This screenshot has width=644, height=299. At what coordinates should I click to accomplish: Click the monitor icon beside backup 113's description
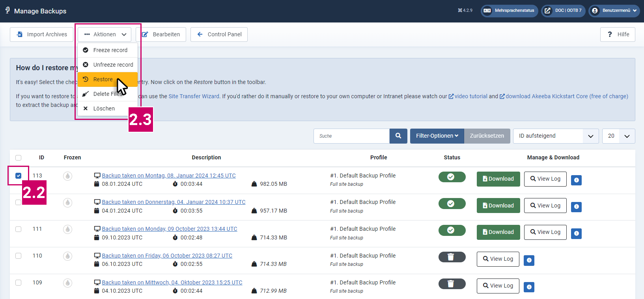[x=97, y=176]
